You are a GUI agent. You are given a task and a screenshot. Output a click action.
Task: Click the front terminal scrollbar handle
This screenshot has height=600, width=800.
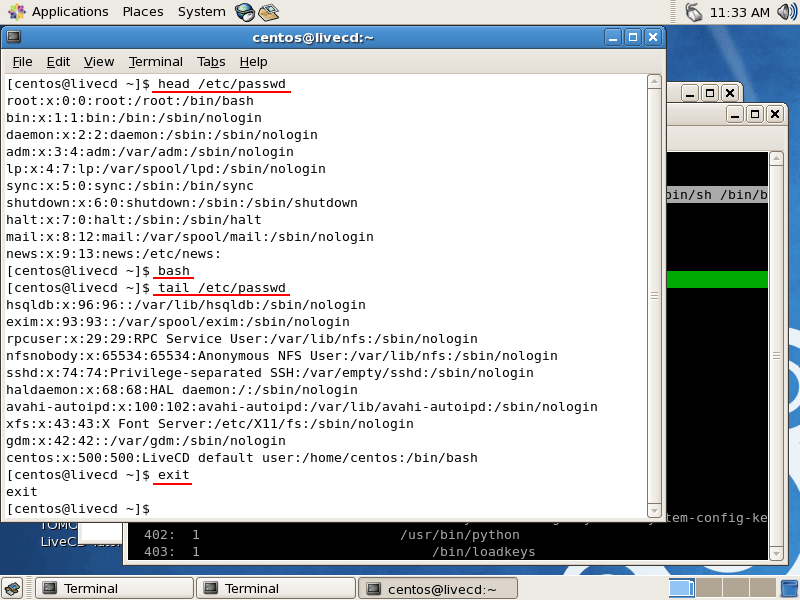point(654,296)
